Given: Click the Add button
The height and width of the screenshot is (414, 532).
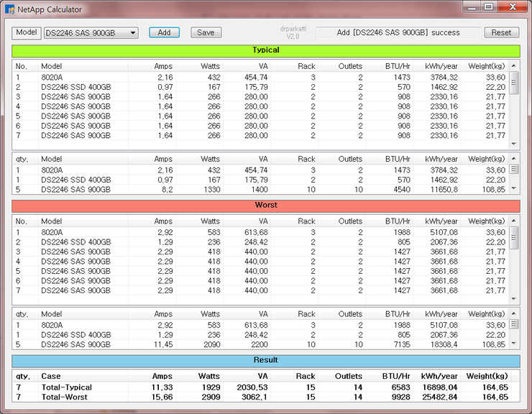Looking at the screenshot, I should coord(164,32).
